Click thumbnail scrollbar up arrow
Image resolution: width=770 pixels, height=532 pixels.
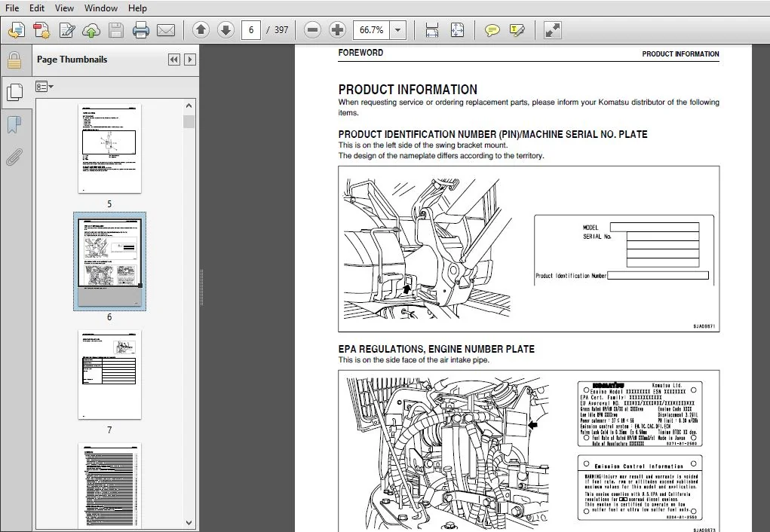tap(189, 105)
